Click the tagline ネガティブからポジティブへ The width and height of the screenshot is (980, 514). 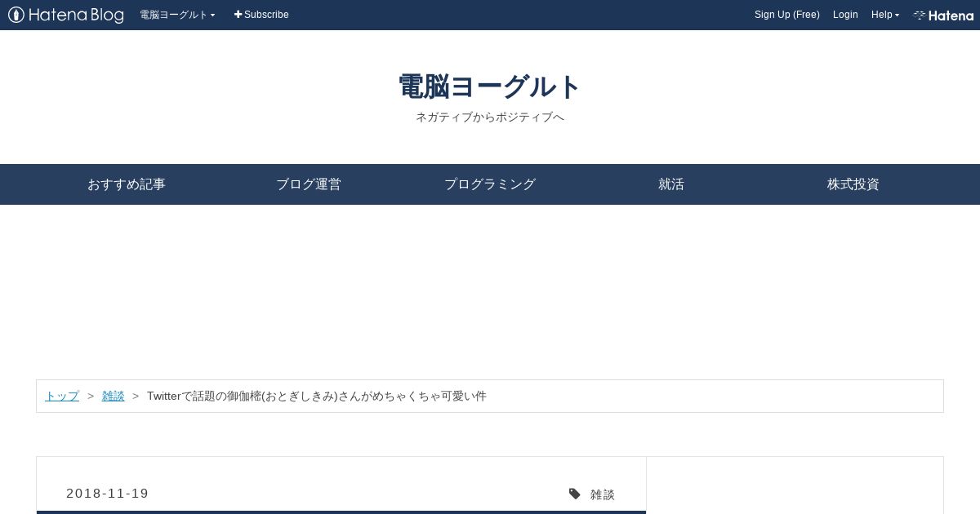pos(490,117)
